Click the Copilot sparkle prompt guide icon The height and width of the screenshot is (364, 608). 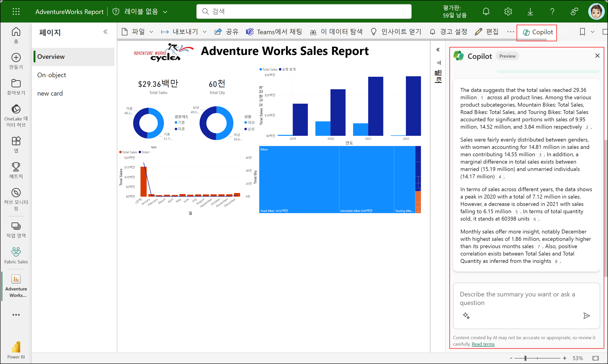point(466,316)
